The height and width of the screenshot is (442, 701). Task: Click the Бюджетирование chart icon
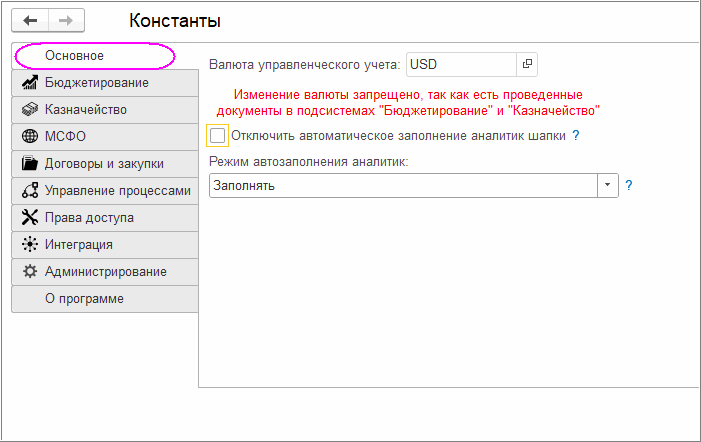click(x=29, y=83)
